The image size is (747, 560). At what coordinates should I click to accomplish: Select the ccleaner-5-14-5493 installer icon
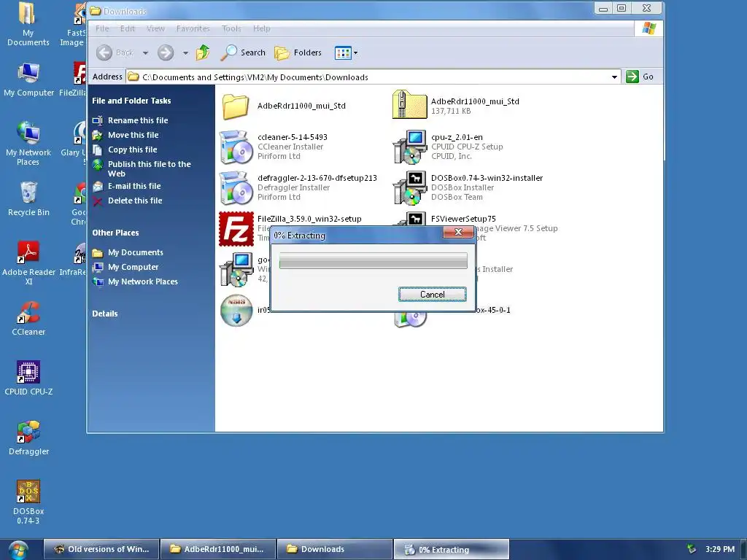coord(236,147)
